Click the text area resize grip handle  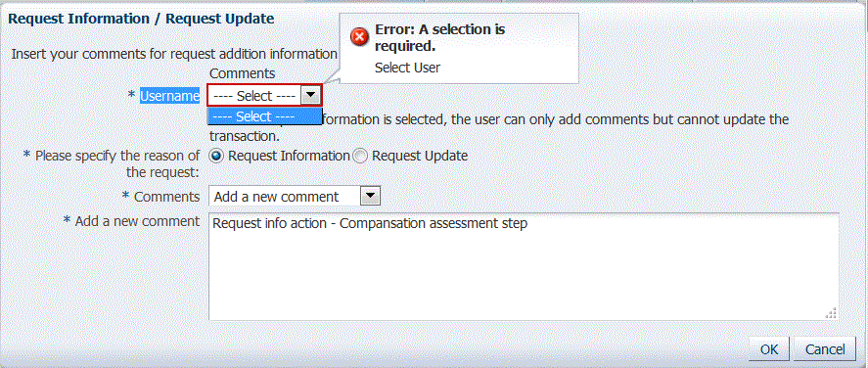click(x=831, y=313)
